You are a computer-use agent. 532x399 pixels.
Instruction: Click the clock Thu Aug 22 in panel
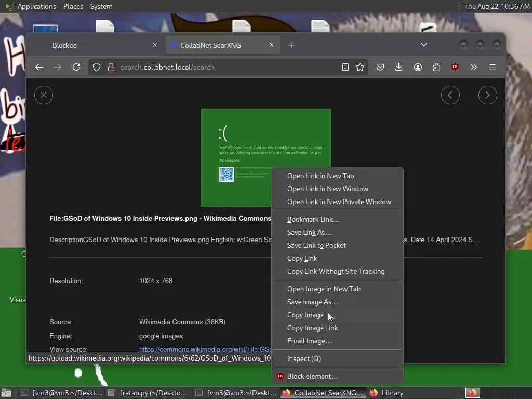coord(496,6)
